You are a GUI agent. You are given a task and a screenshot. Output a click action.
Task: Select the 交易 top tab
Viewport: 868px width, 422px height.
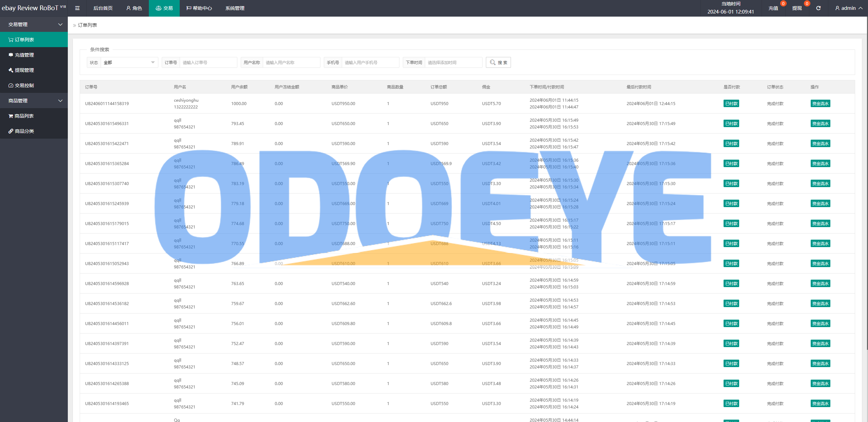164,8
